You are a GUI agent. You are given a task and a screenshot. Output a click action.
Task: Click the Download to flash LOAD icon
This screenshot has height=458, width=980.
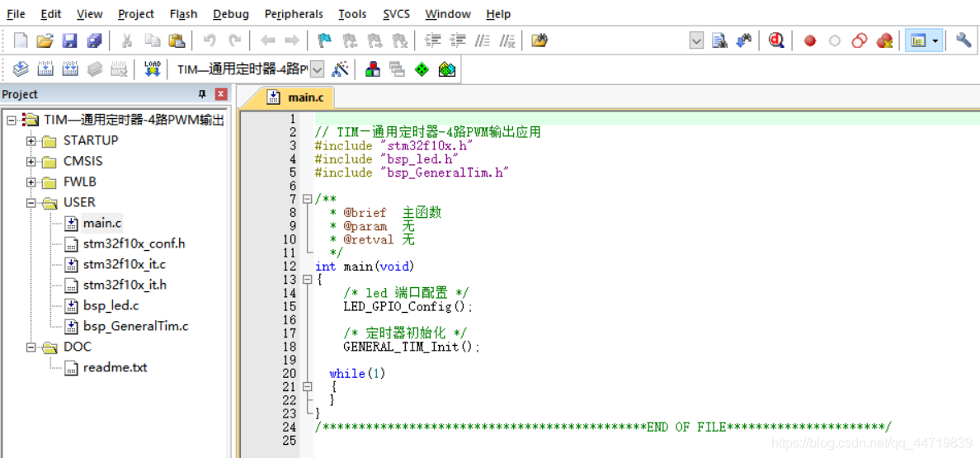click(x=152, y=69)
